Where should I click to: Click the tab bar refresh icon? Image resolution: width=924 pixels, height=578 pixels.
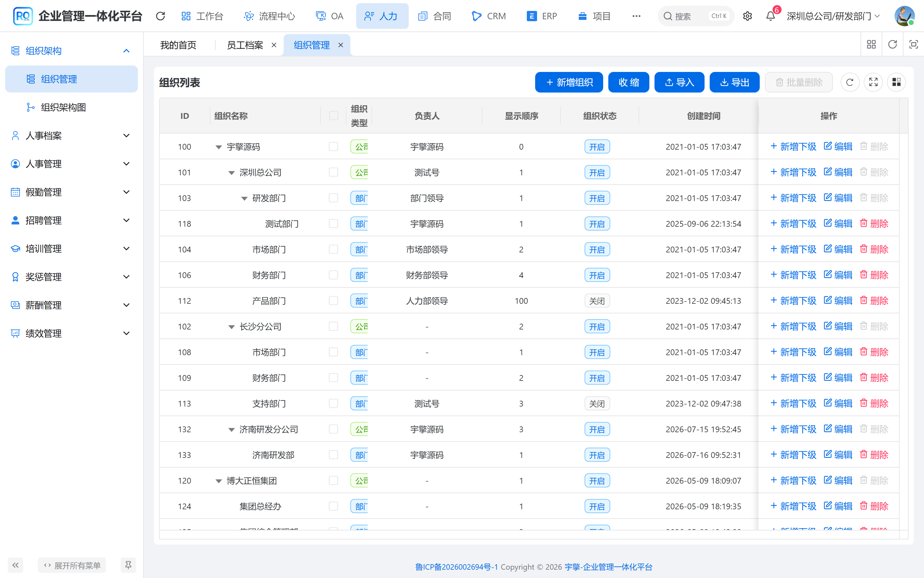[892, 44]
